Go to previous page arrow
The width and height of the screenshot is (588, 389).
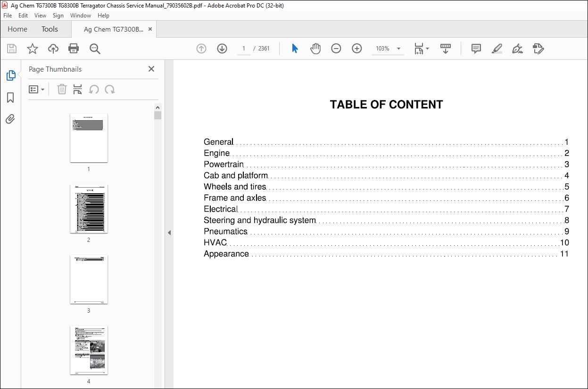click(x=201, y=49)
